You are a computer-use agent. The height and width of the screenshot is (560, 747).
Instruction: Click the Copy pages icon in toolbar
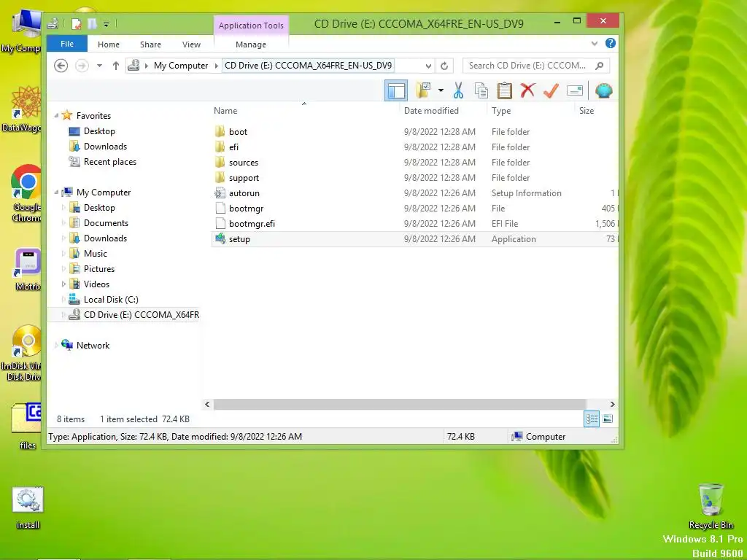click(481, 90)
